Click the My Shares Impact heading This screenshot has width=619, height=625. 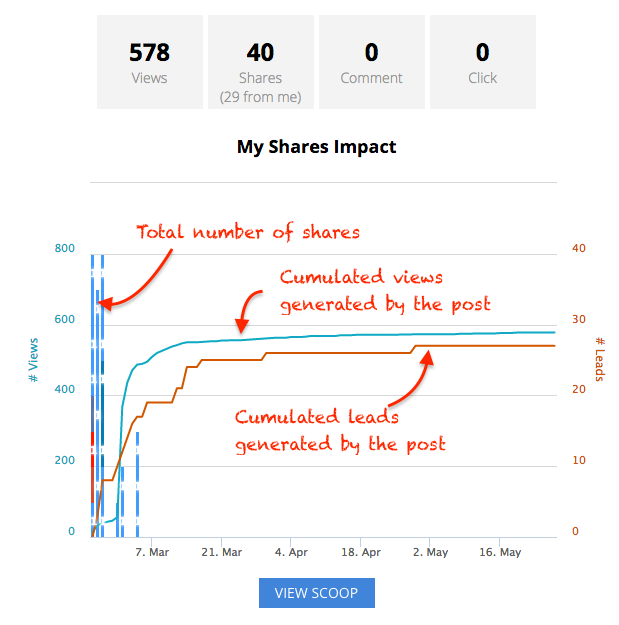(316, 147)
